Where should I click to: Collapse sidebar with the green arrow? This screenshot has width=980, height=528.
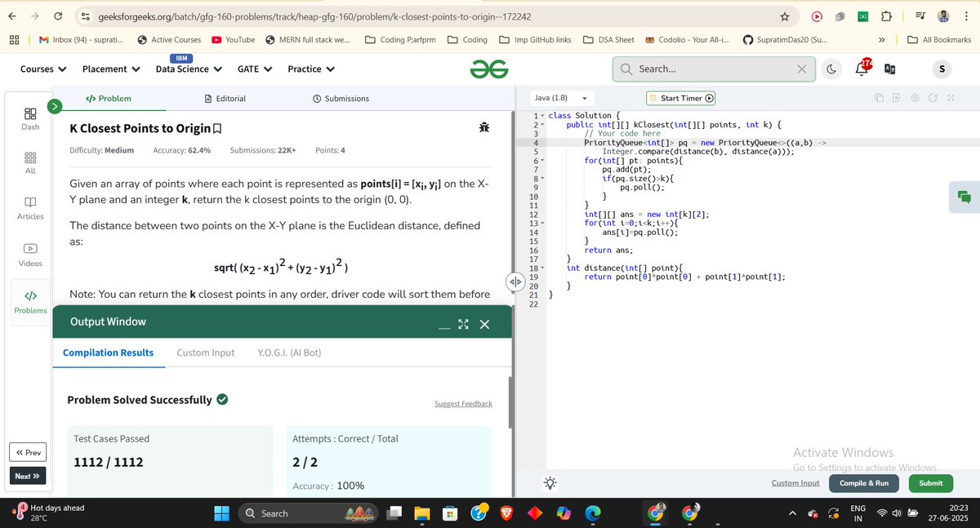click(55, 106)
